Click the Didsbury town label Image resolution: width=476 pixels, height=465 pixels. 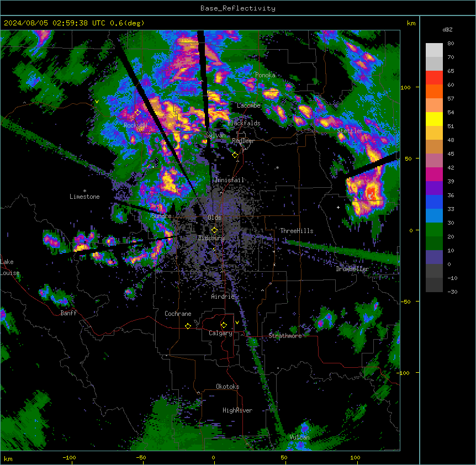[x=211, y=238]
